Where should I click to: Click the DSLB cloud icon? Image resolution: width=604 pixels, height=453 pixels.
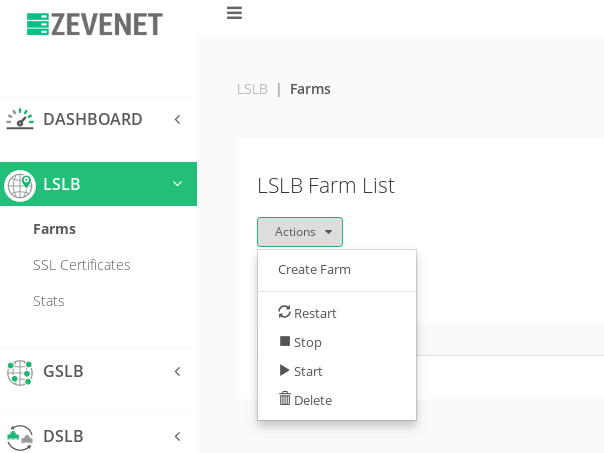(20, 436)
